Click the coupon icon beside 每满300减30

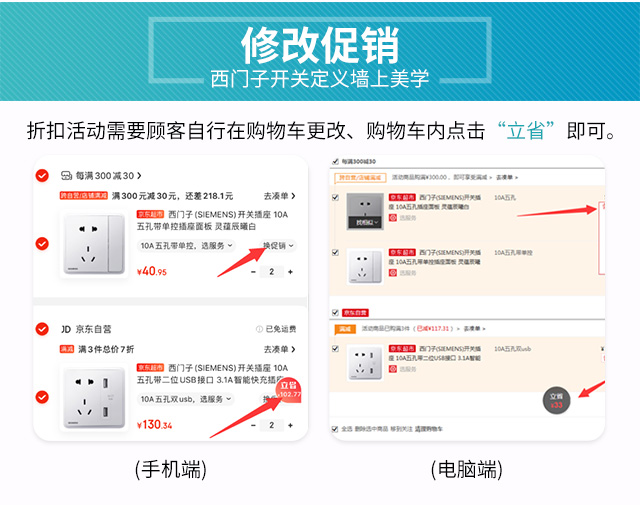pos(67,176)
